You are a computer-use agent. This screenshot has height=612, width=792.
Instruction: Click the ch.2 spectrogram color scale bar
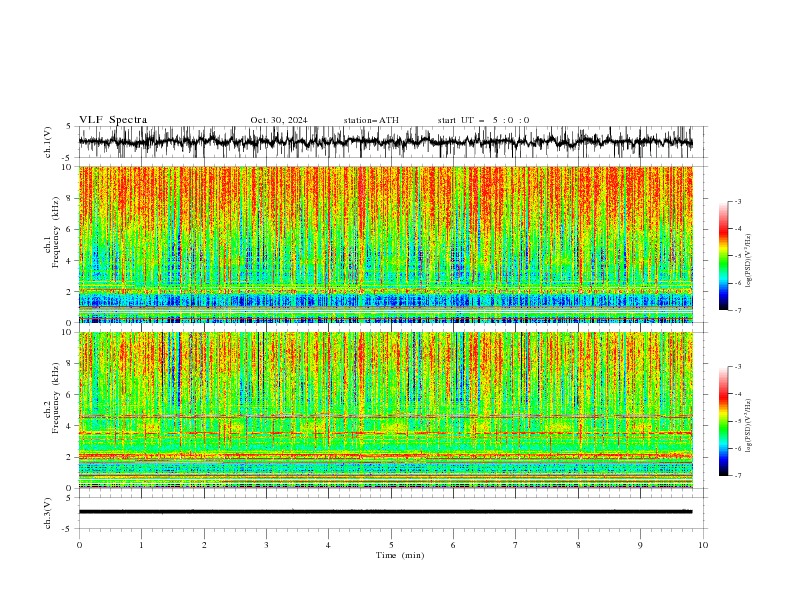(724, 421)
